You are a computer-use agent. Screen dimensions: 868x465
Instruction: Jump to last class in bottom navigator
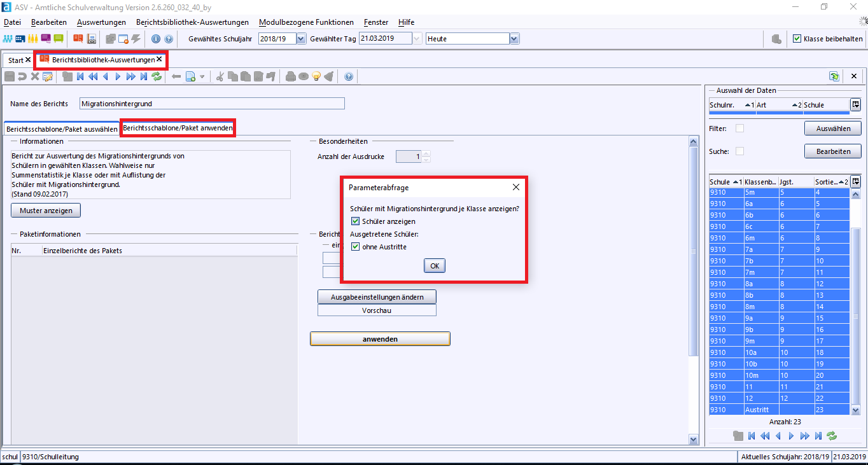tap(818, 436)
